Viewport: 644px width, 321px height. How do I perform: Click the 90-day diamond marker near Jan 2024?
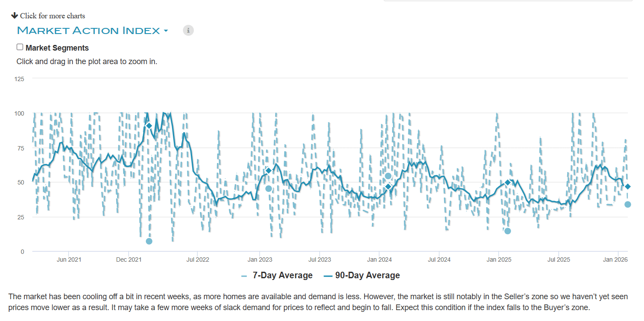[388, 187]
